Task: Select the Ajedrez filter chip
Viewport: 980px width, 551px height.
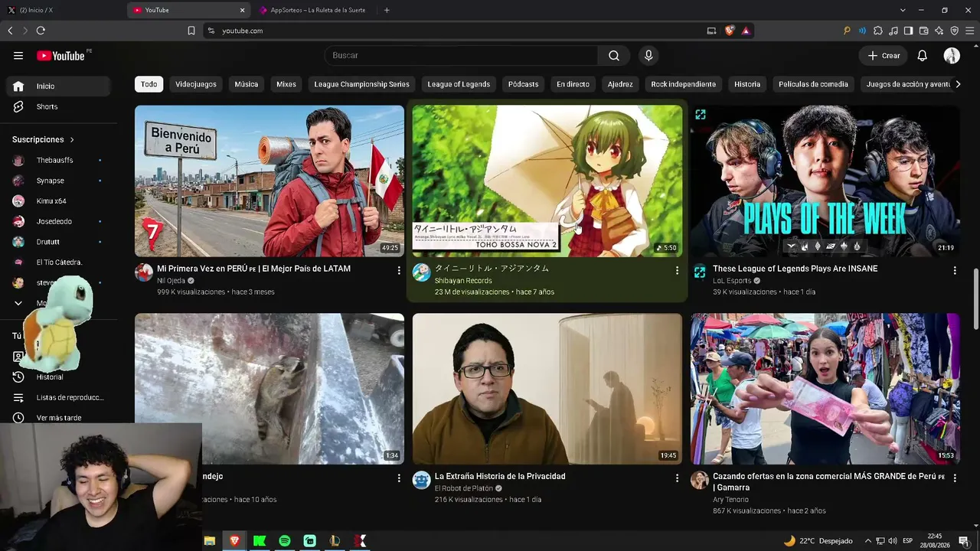Action: [x=620, y=84]
